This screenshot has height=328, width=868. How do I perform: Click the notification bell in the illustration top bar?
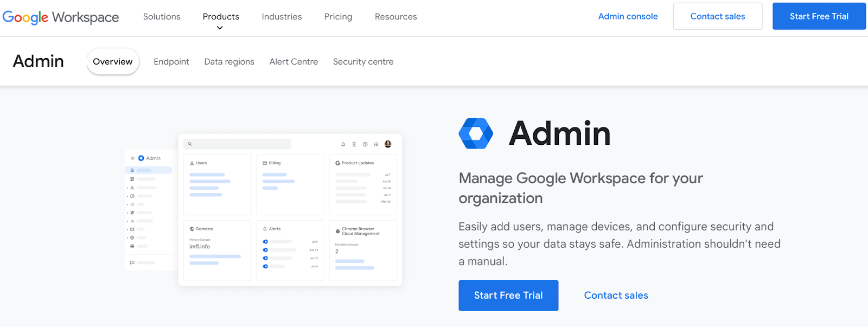(x=343, y=144)
